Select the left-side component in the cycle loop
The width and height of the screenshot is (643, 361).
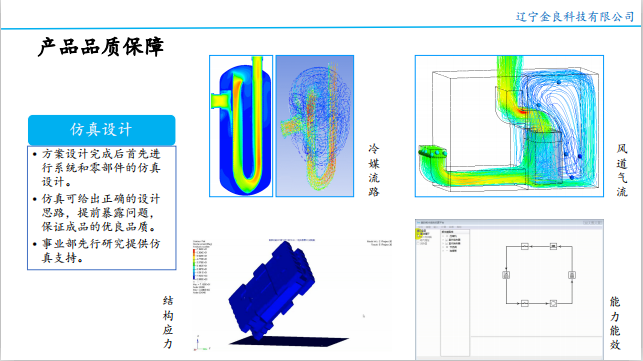pos(506,275)
